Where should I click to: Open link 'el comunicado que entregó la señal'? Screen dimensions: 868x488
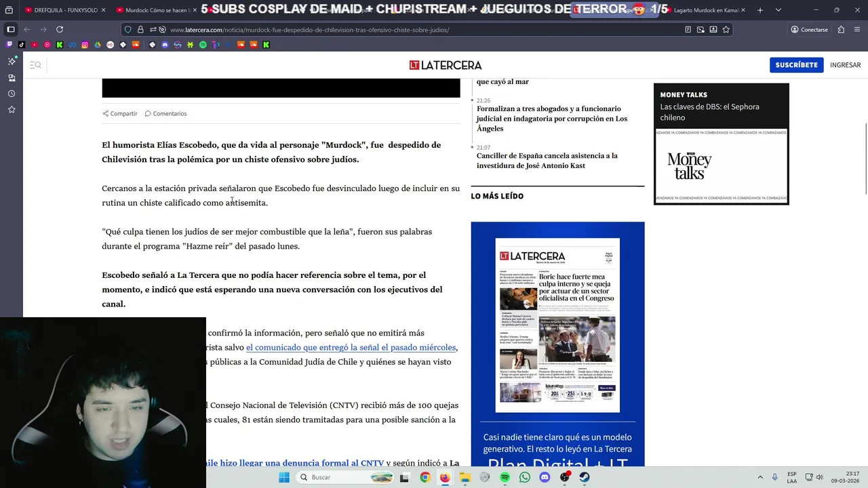pos(351,347)
